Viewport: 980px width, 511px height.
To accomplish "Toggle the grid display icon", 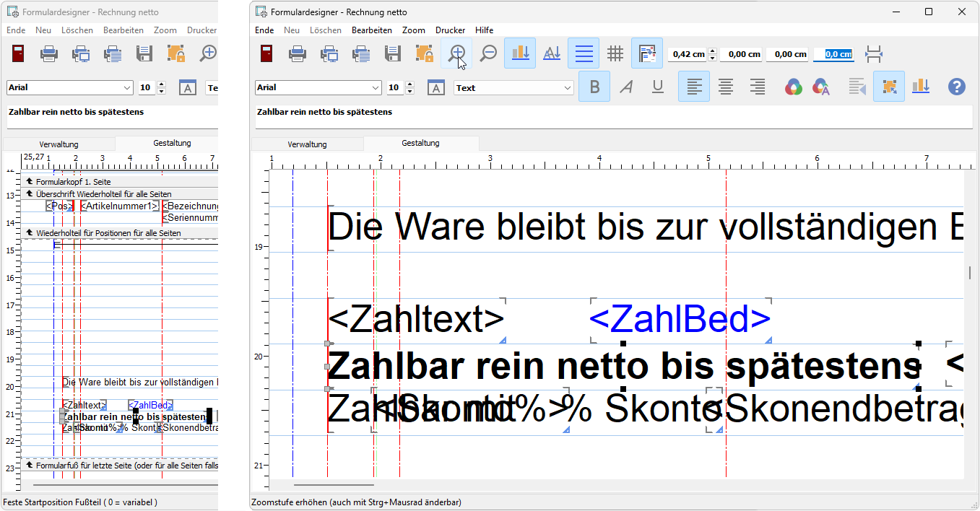I will click(x=615, y=53).
